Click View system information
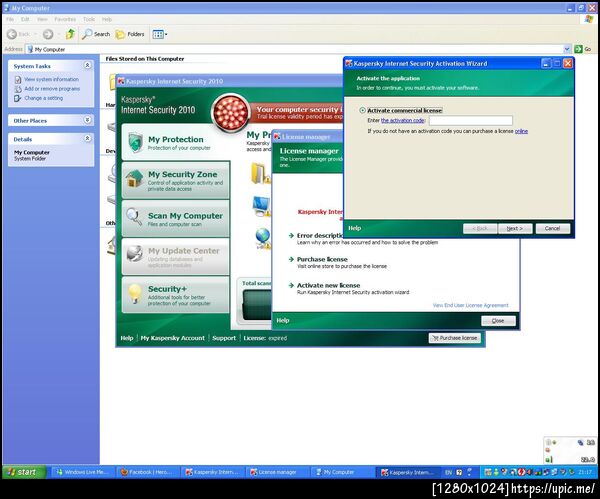This screenshot has height=499, width=600. [51, 79]
